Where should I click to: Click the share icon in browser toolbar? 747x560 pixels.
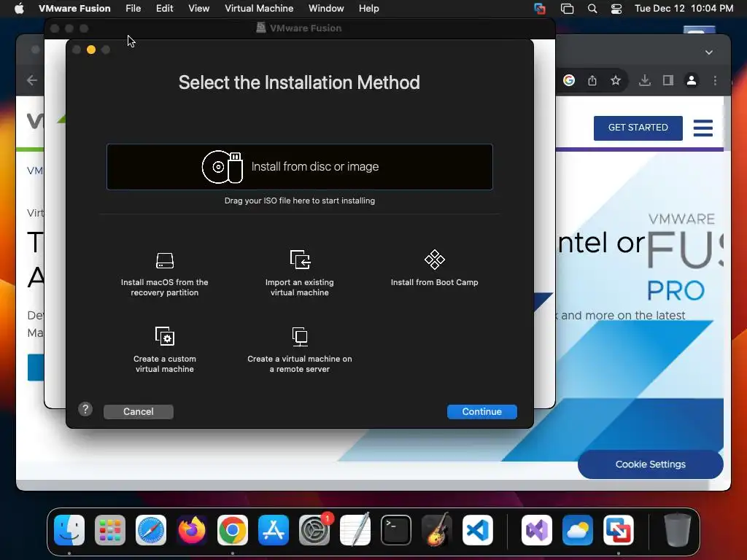pyautogui.click(x=592, y=80)
